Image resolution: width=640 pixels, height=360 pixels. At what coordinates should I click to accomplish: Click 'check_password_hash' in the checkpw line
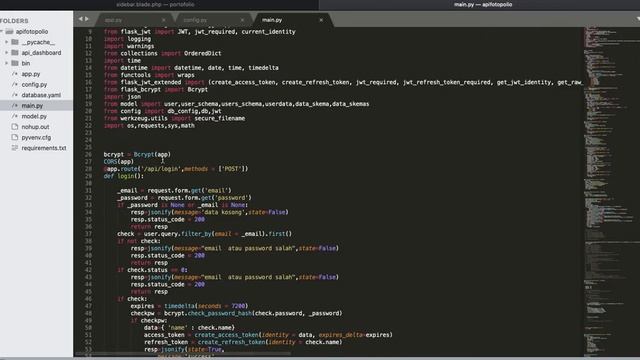[220, 313]
